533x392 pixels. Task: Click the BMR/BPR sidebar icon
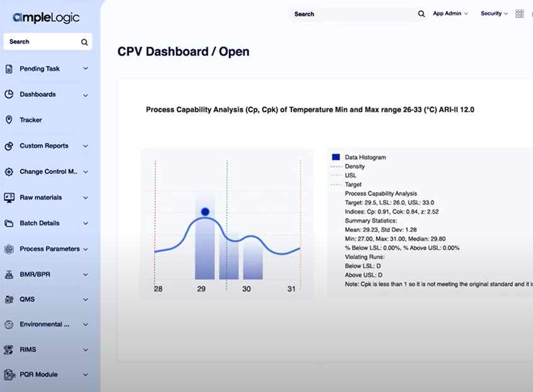9,274
